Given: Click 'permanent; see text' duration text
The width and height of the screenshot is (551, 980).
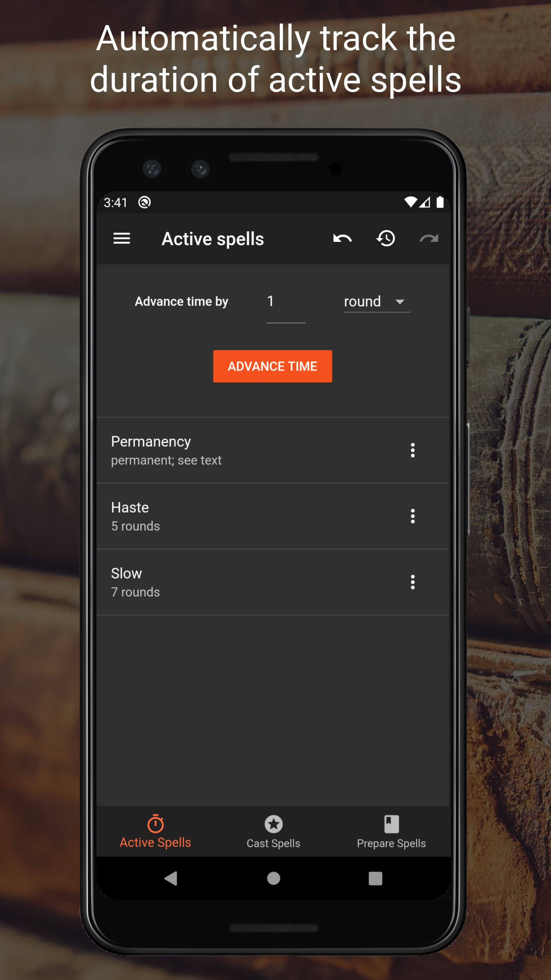Looking at the screenshot, I should [x=166, y=460].
